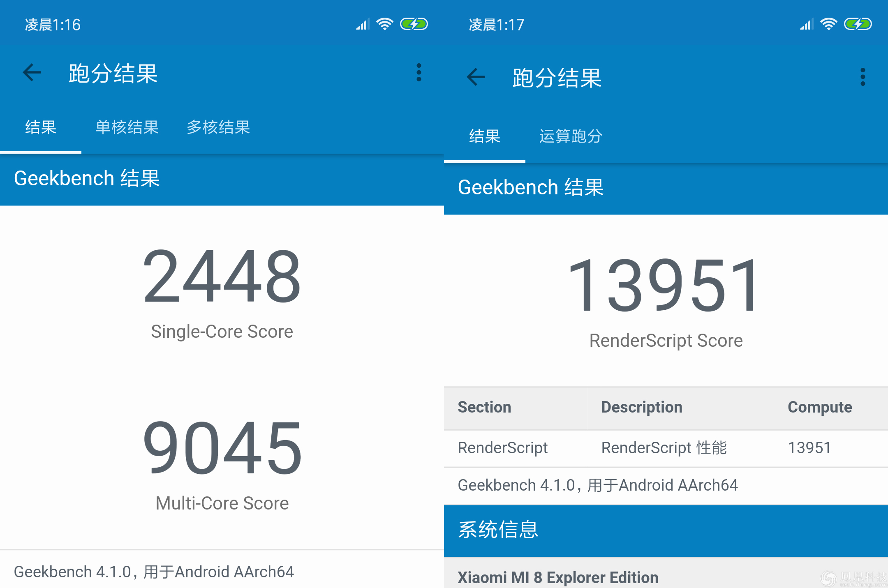This screenshot has width=888, height=588.
Task: Tap WiFi icon in right status bar
Action: coord(829,24)
